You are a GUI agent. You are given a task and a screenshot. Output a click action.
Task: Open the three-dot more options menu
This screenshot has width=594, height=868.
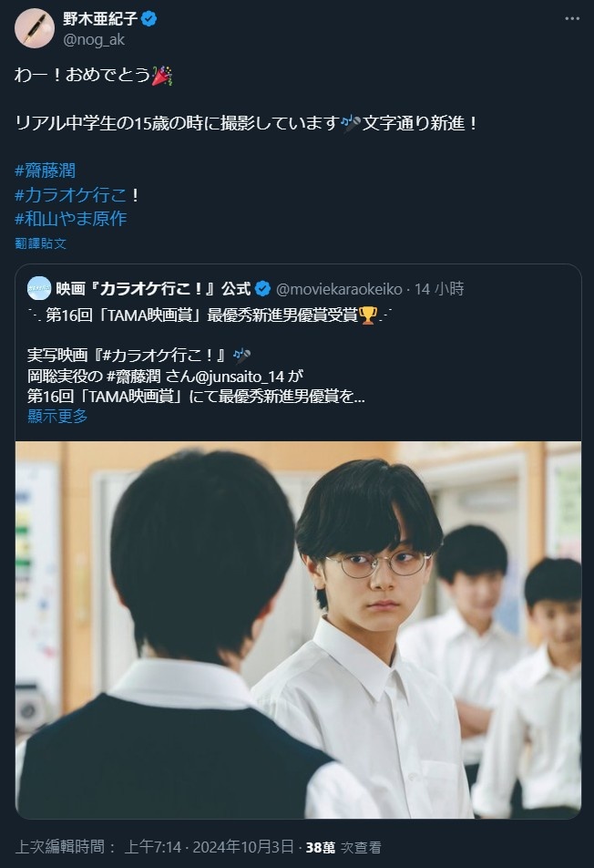(572, 19)
